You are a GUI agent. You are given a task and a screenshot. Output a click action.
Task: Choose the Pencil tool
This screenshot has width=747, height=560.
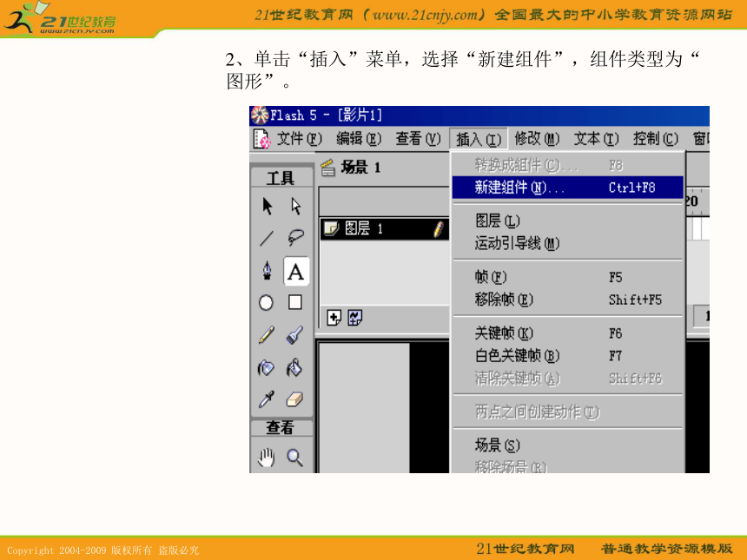pos(267,334)
